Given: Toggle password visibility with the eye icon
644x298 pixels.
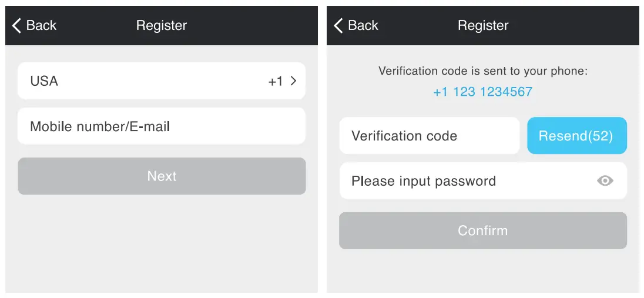Looking at the screenshot, I should 605,181.
